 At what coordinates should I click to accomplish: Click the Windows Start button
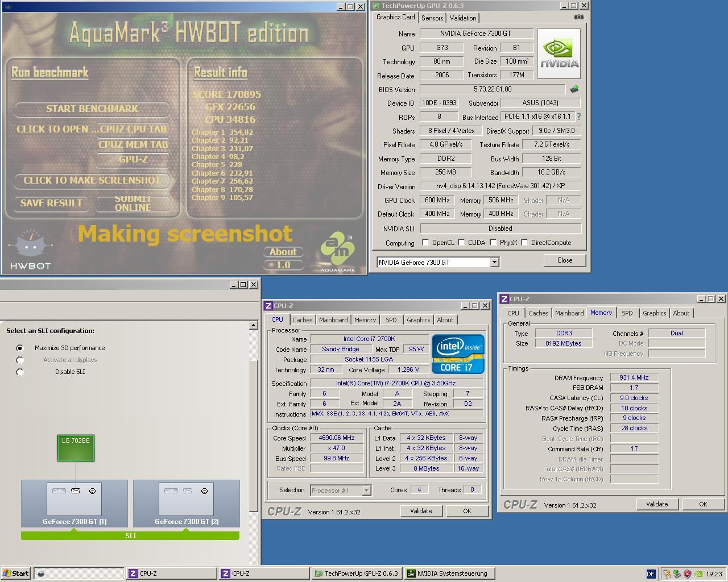click(x=16, y=573)
